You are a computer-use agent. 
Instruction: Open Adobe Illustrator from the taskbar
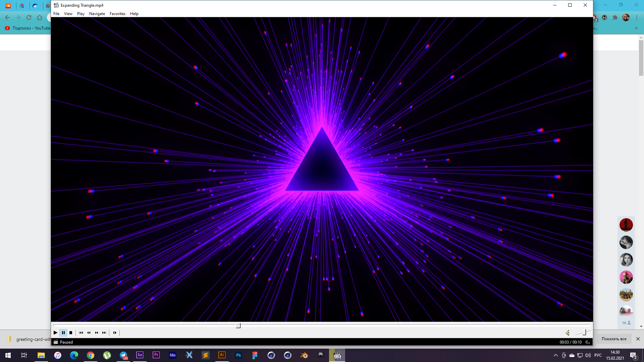[x=222, y=355]
